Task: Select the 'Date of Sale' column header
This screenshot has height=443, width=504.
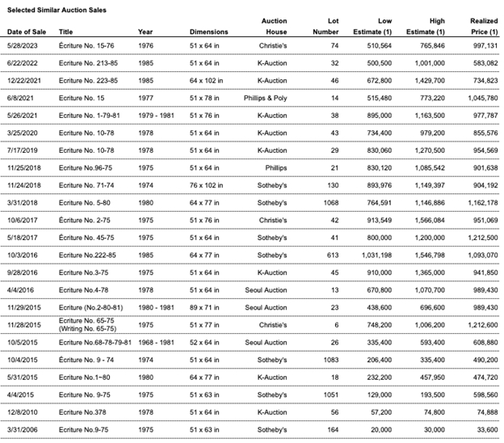Action: (x=25, y=32)
